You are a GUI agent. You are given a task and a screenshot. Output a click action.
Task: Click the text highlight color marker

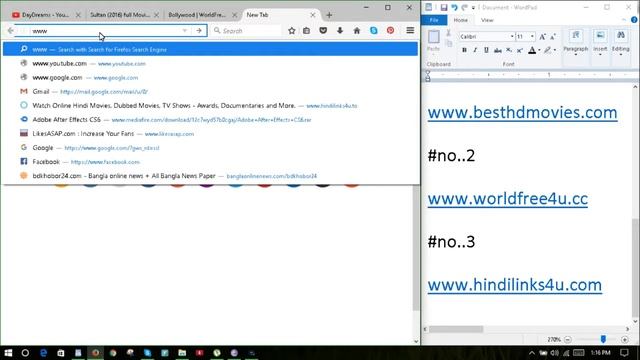(547, 50)
